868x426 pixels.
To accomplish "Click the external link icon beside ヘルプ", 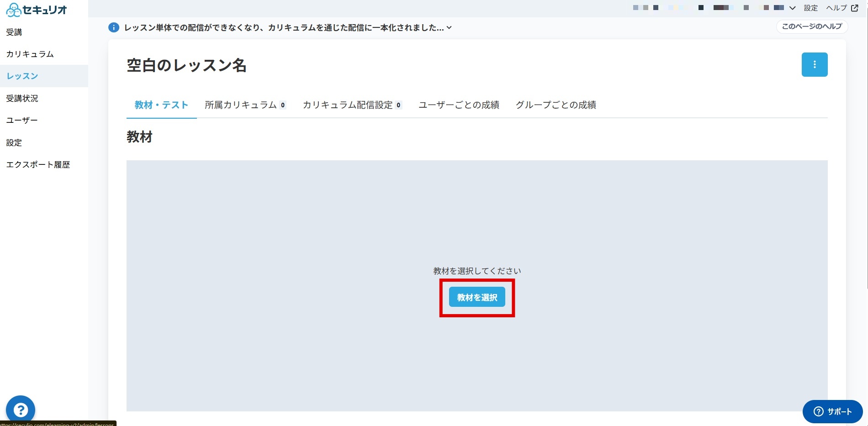I will 855,8.
